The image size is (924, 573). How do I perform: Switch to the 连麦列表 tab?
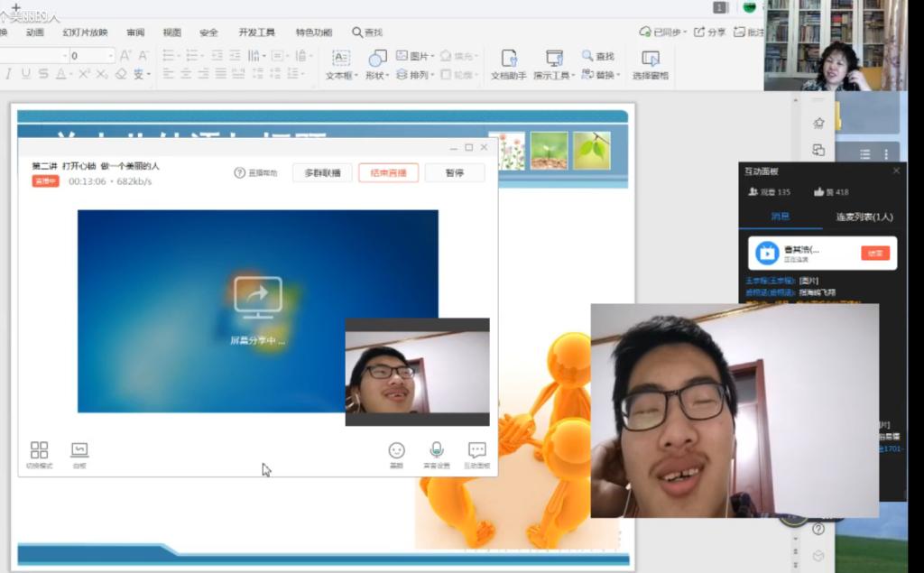[x=864, y=217]
